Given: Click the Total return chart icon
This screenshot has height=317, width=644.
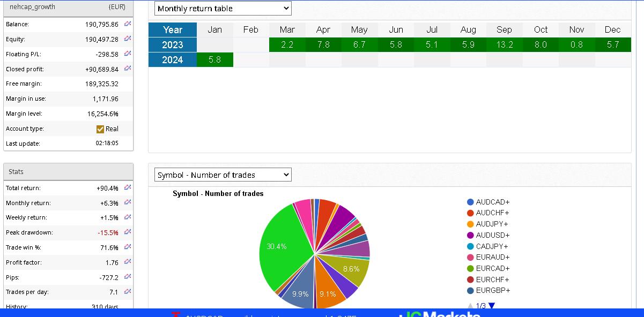Looking at the screenshot, I should (x=128, y=187).
